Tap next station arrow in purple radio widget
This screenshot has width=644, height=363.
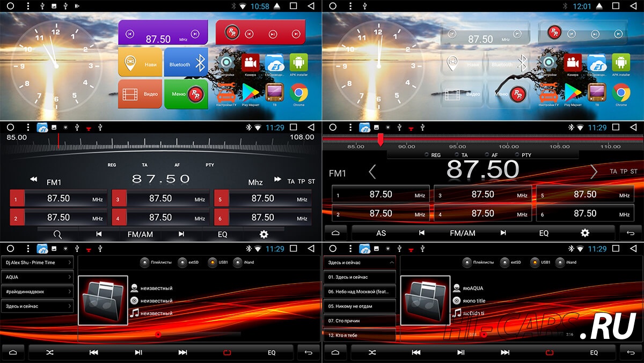(x=195, y=34)
